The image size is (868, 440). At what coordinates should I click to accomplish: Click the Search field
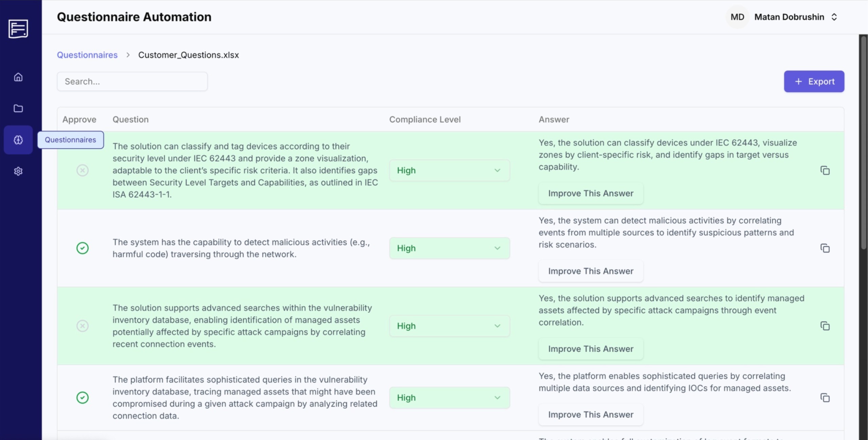click(x=132, y=81)
